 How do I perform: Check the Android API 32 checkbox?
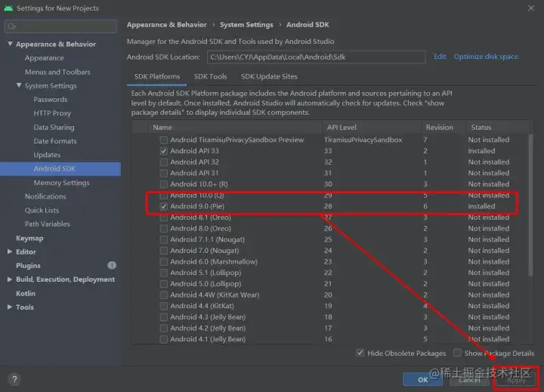[x=164, y=162]
